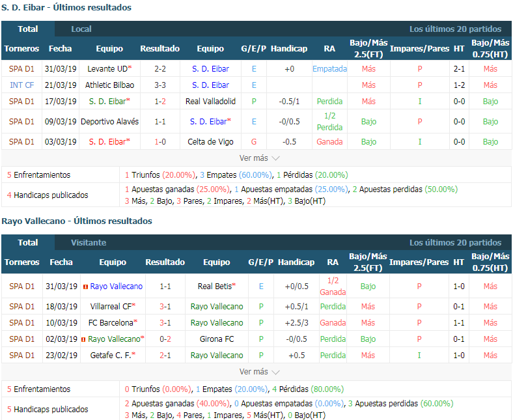Open FC Barcelona team link
This screenshot has width=513, height=420.
coord(111,323)
